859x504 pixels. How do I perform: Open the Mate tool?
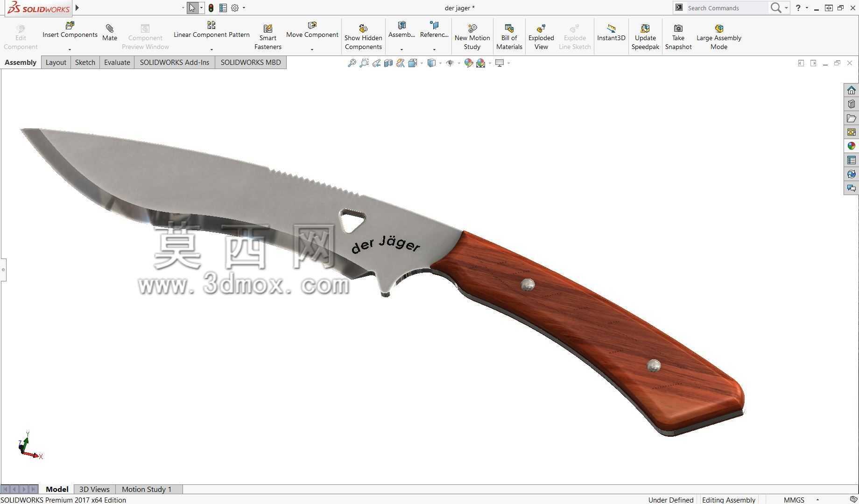point(110,33)
